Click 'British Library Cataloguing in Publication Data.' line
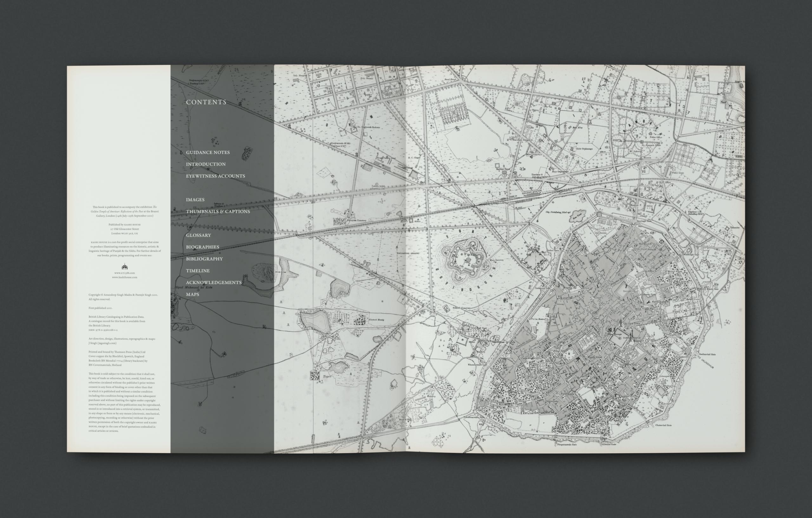The height and width of the screenshot is (518, 812). pyautogui.click(x=116, y=317)
